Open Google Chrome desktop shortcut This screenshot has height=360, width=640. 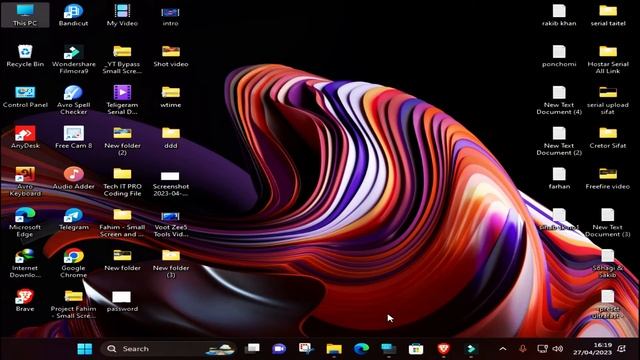(73, 263)
